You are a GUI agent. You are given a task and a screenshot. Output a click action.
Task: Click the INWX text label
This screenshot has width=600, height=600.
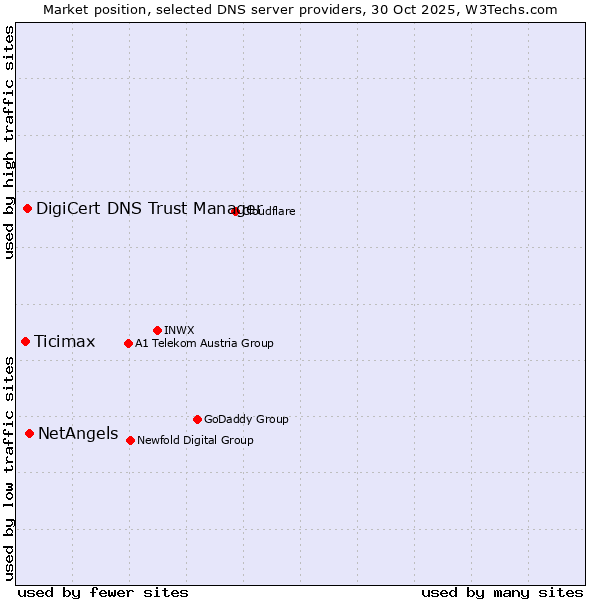[x=179, y=330]
